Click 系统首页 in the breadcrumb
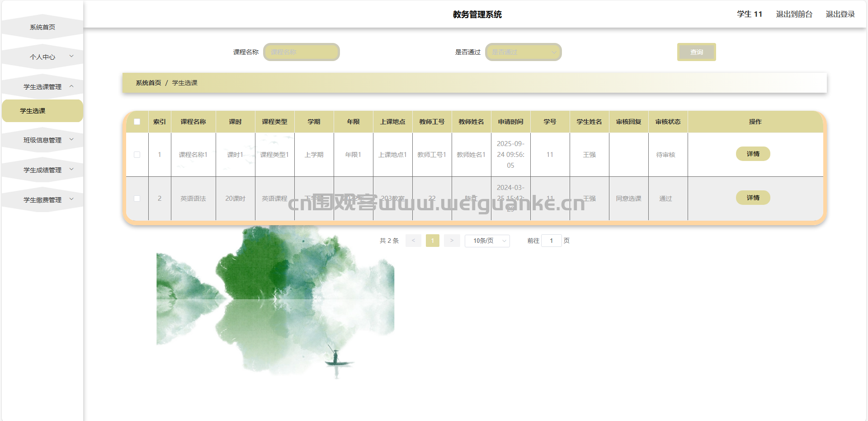Screen dimensions: 868x421 coord(148,83)
